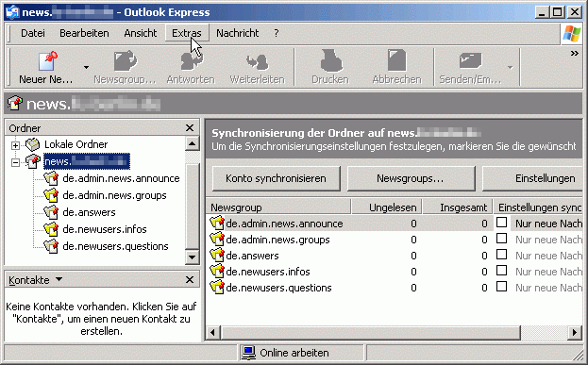
Task: Click folder tree scrollbar up arrow
Action: pos(192,143)
